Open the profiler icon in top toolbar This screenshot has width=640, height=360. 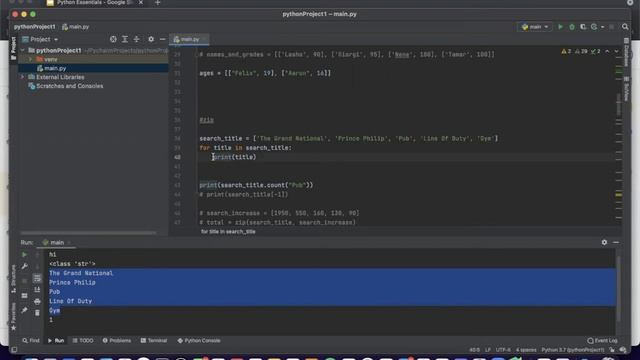594,27
